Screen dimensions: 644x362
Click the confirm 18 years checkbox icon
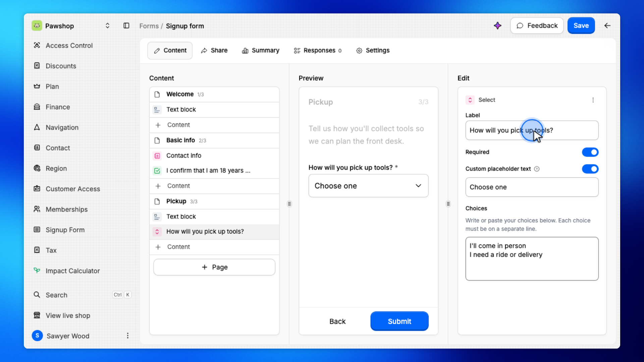click(x=157, y=171)
